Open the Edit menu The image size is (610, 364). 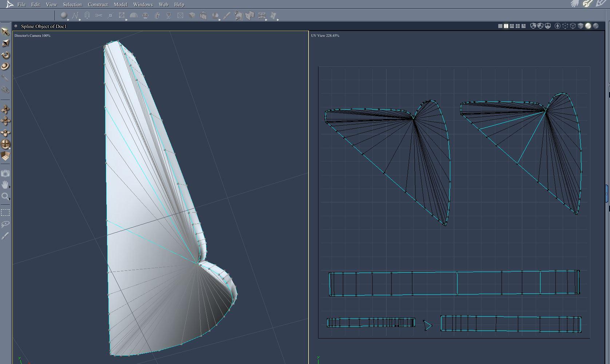pos(35,4)
